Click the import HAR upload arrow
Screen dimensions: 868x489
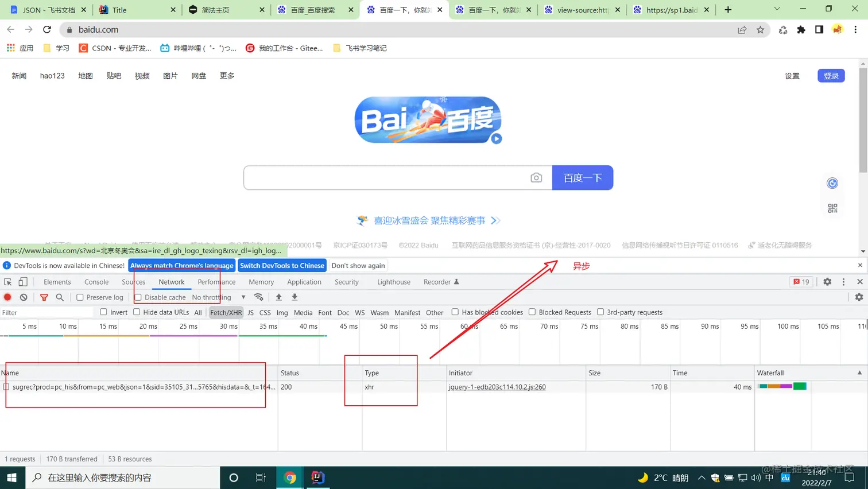(278, 297)
